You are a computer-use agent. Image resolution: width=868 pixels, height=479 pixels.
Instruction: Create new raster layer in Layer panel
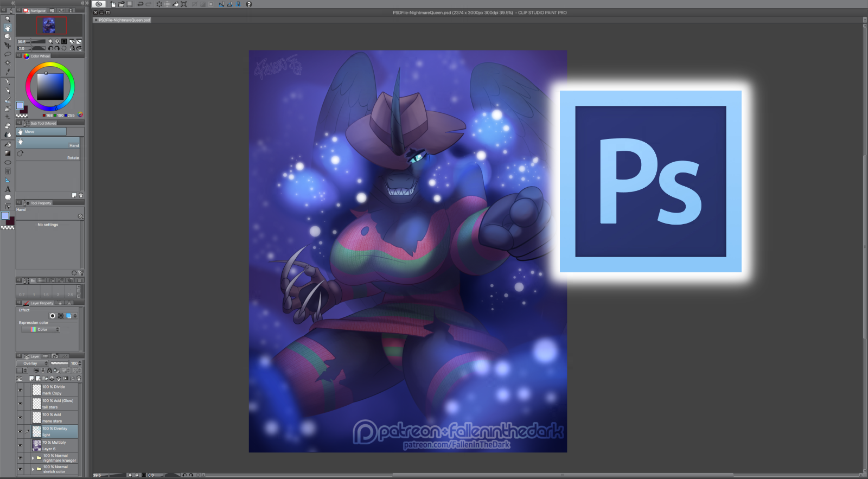tap(31, 378)
